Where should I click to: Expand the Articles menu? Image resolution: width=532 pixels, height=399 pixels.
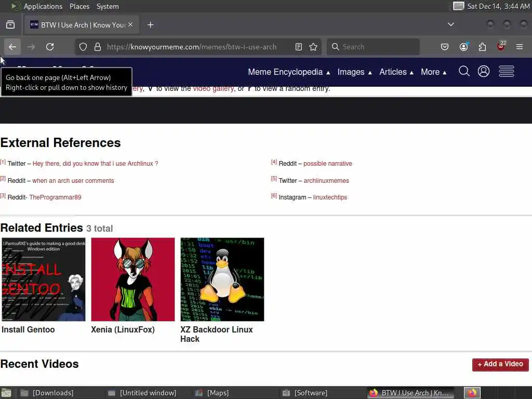click(396, 72)
